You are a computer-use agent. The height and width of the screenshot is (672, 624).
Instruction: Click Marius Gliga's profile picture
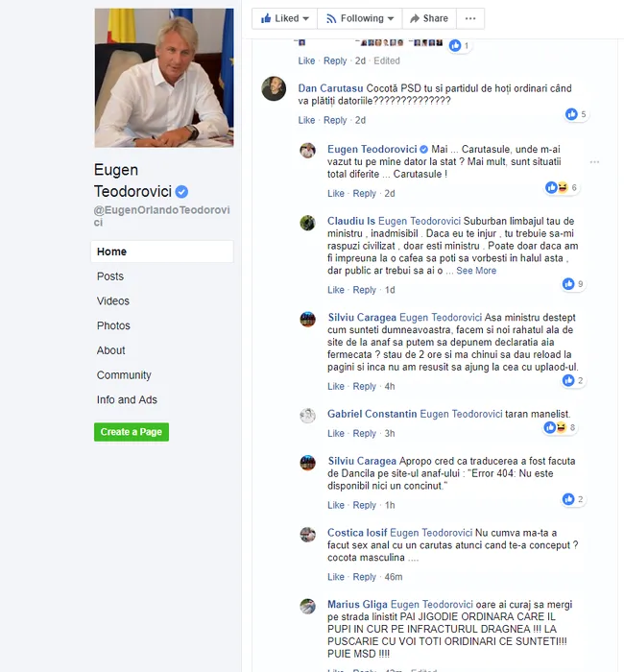[307, 607]
